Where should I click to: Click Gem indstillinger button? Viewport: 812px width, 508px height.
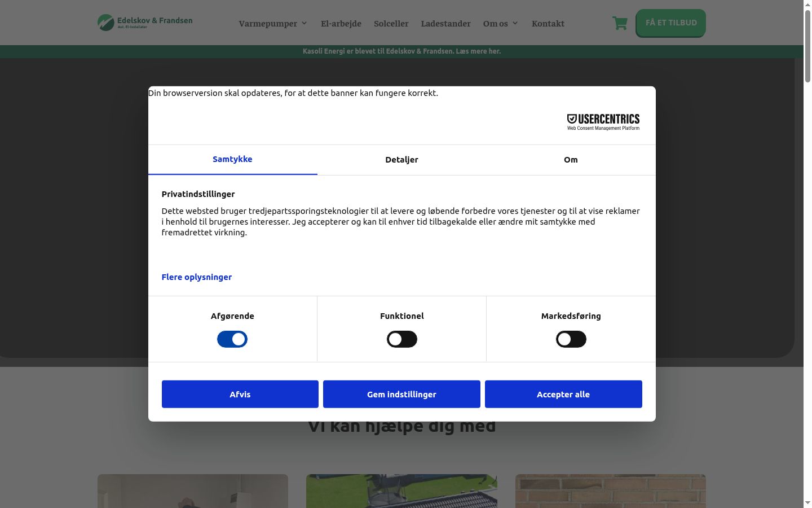pyautogui.click(x=401, y=394)
